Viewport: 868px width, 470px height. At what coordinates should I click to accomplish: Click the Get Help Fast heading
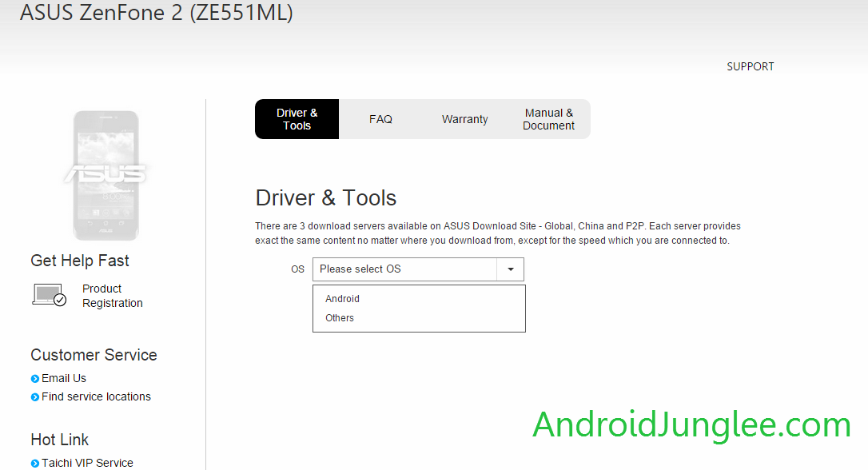80,261
